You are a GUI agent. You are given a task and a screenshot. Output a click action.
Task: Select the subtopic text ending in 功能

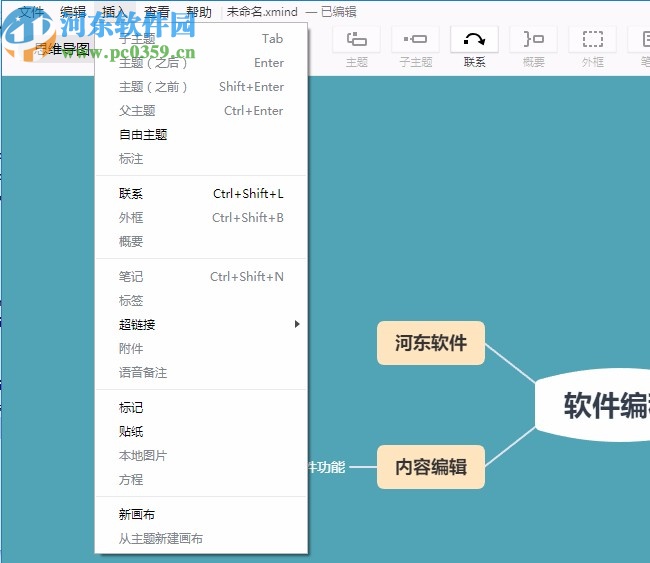[x=327, y=467]
